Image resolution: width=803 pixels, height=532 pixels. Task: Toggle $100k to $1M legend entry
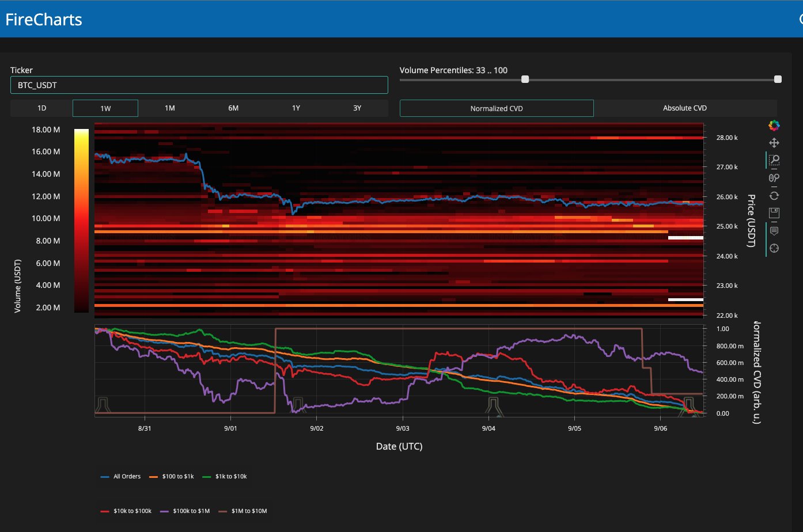[x=185, y=511]
